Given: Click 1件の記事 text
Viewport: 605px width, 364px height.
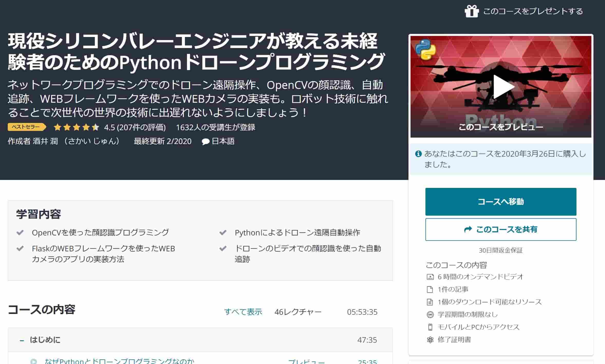Looking at the screenshot, I should tap(453, 289).
